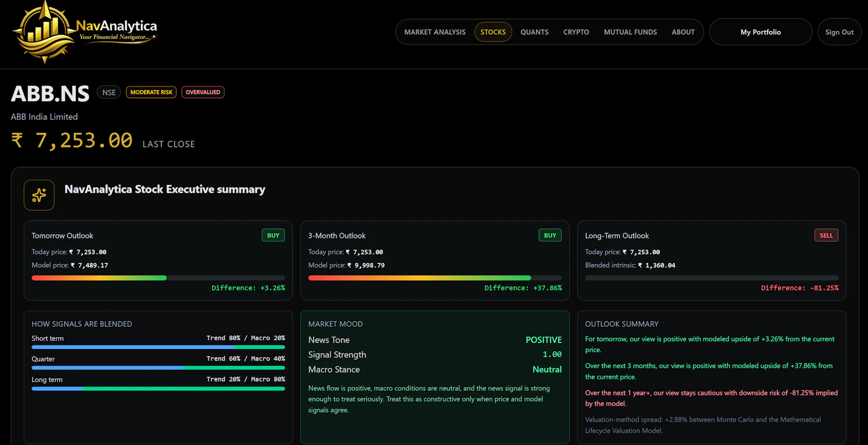Screen dimensions: 868x445
Task: Click Difference: -81.25%
Action: (x=800, y=288)
